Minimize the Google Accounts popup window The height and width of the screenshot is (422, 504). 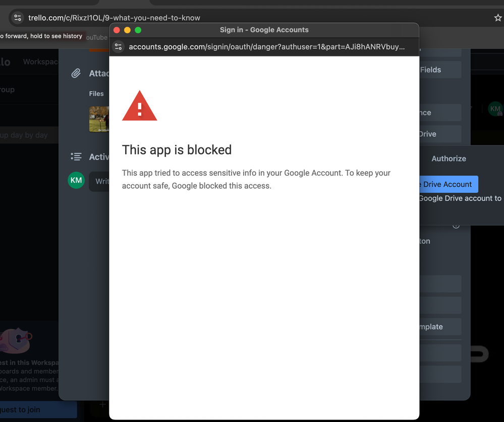tap(127, 30)
